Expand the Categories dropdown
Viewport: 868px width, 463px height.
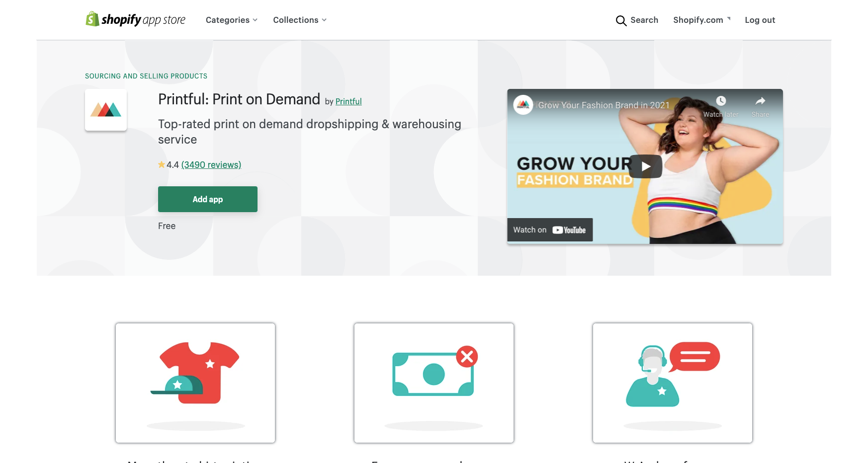point(232,20)
